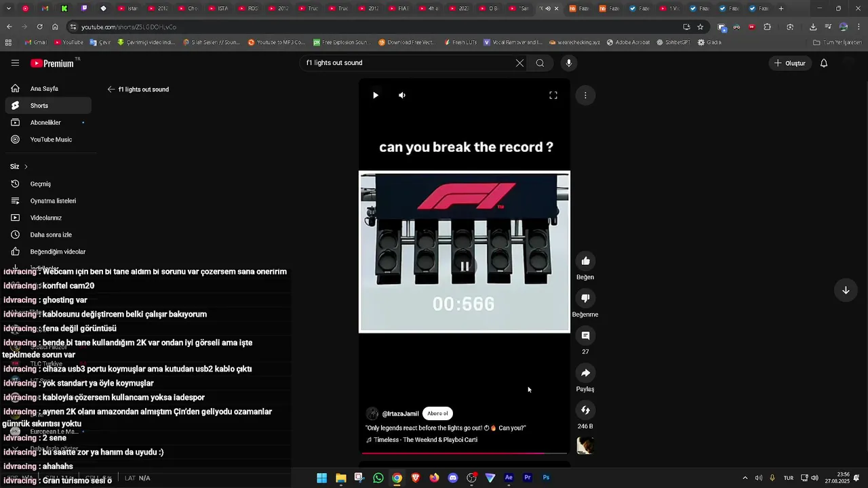Open the Geçmiş history sidebar item
The width and height of the screenshot is (868, 488).
[47, 184]
